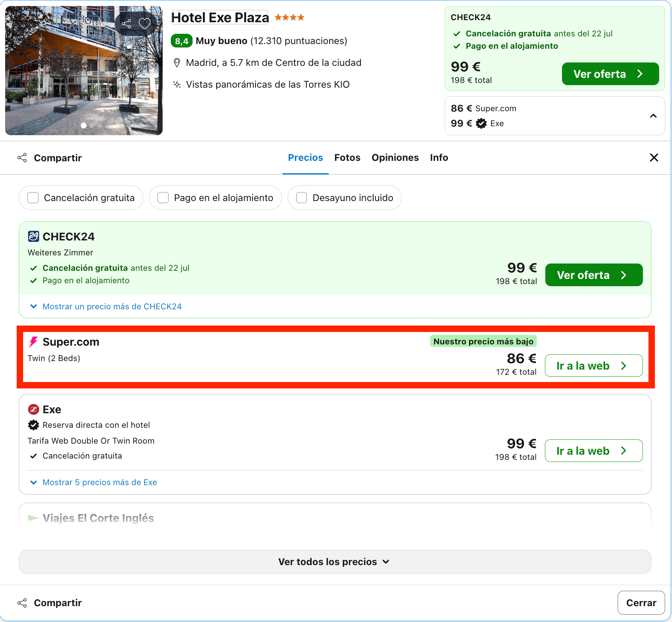The height and width of the screenshot is (622, 672).
Task: Click the verified badge in 99 € Exe summary
Action: (482, 123)
